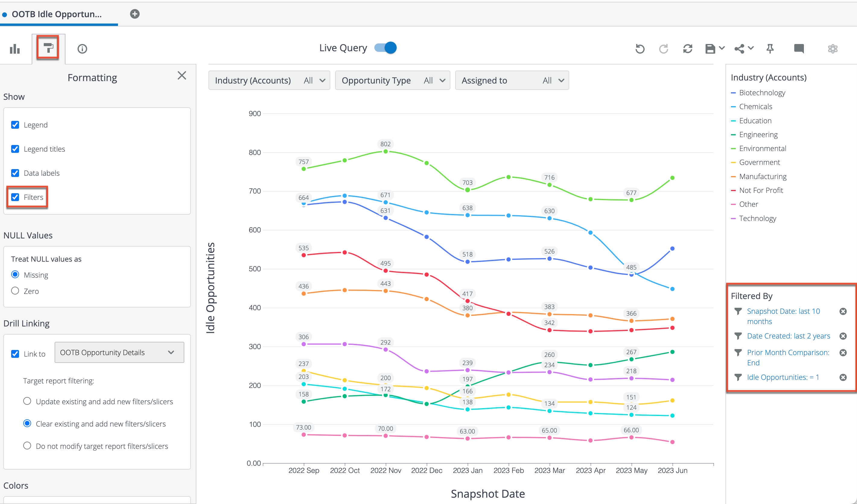Open the Assigned to slicer dropdown

pyautogui.click(x=512, y=80)
